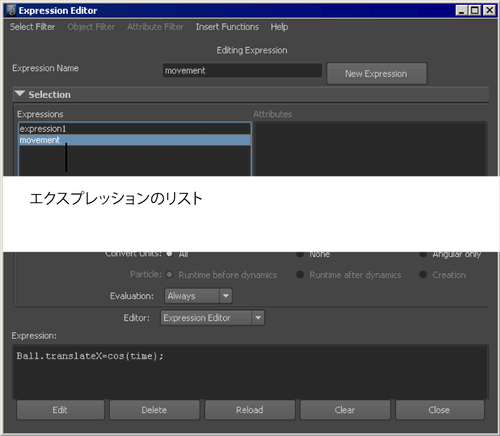This screenshot has height=436, width=500.
Task: Open the Help menu
Action: pyautogui.click(x=279, y=27)
